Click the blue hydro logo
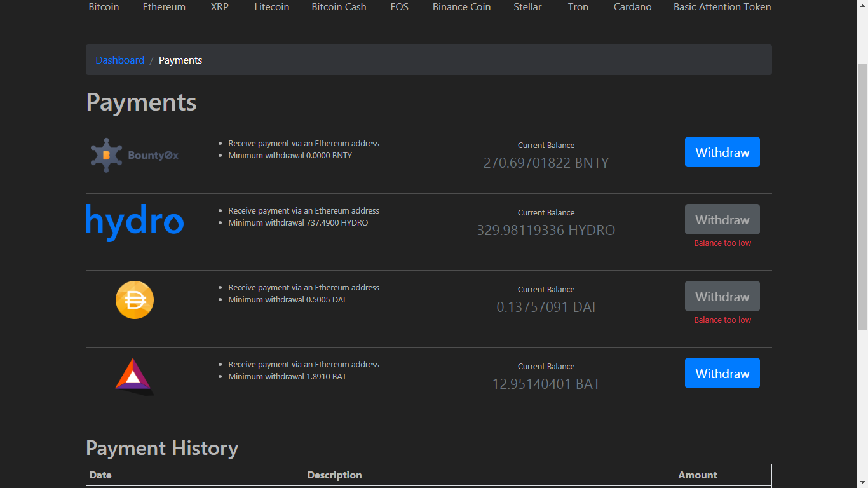Screen dimensions: 868x488 (135, 222)
